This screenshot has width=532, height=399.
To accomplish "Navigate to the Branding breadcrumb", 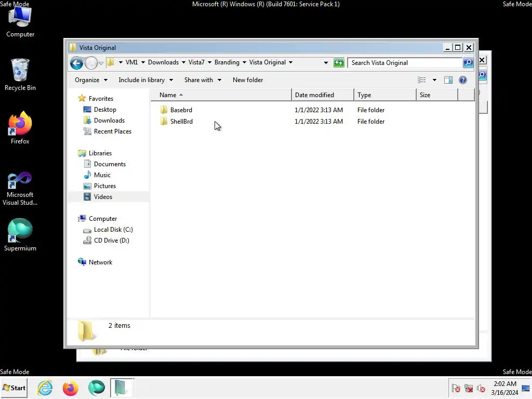I will click(x=227, y=62).
